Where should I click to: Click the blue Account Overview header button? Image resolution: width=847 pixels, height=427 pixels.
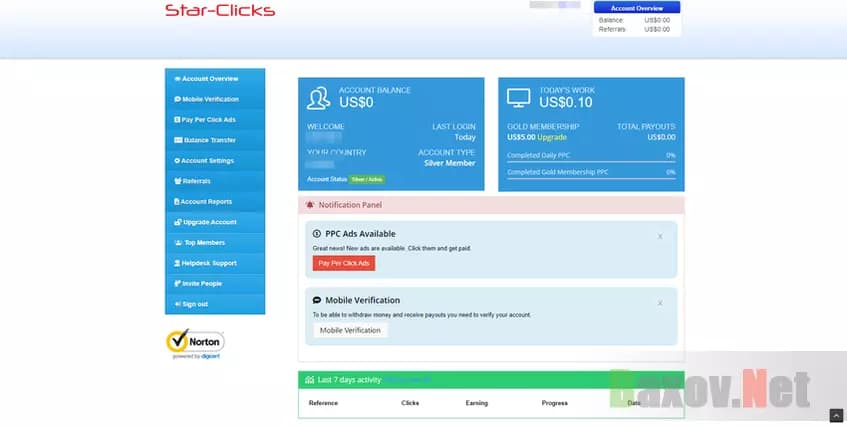click(637, 8)
